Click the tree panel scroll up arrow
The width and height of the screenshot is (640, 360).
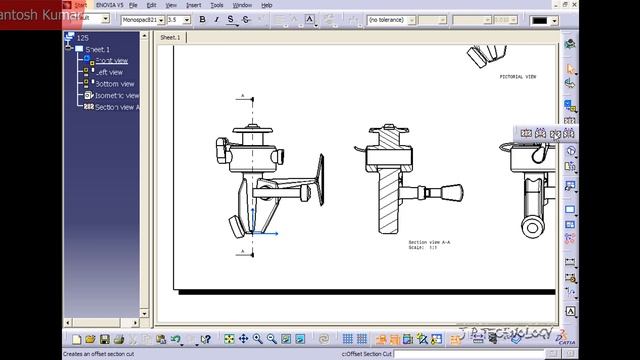tap(144, 36)
